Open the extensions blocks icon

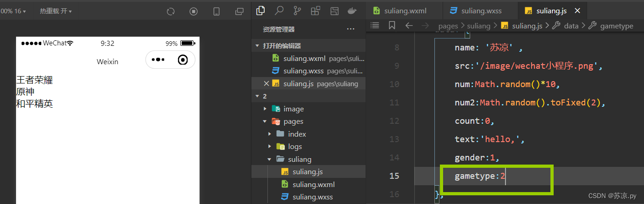pyautogui.click(x=316, y=11)
